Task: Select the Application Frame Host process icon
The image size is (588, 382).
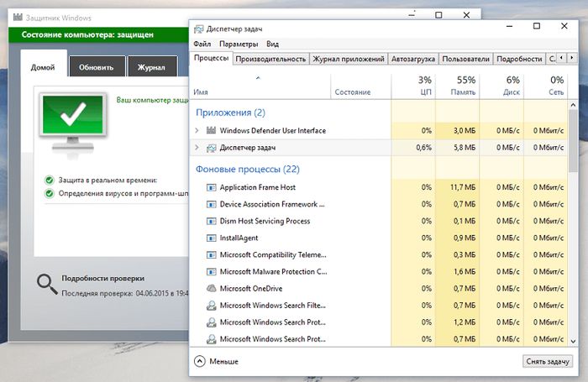Action: tap(211, 187)
